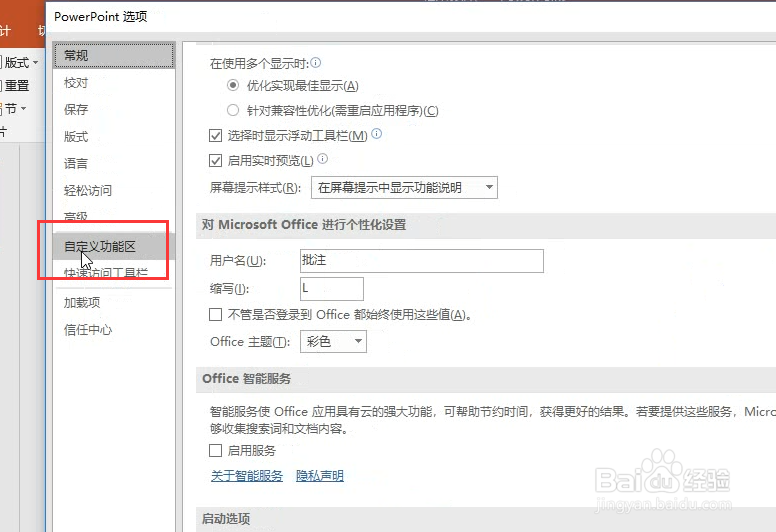The image size is (776, 532).
Task: Open the 语言 options category
Action: [x=114, y=163]
